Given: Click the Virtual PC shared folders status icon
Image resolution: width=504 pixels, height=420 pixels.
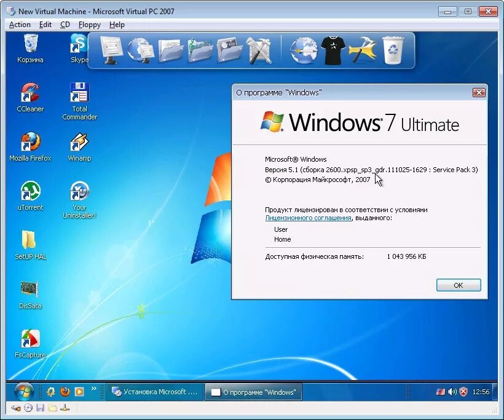Looking at the screenshot, I should tap(52, 408).
